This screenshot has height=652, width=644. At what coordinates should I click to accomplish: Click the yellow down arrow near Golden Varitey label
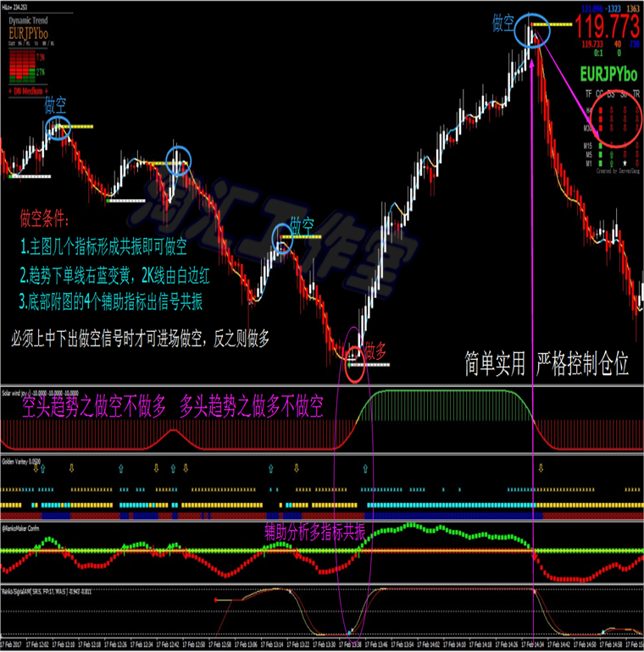tap(36, 468)
